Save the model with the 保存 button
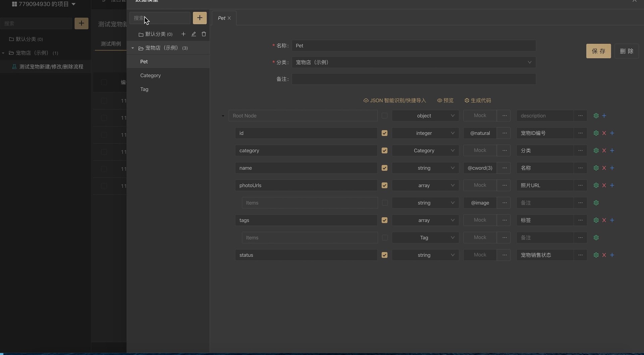The image size is (644, 355). (x=598, y=51)
